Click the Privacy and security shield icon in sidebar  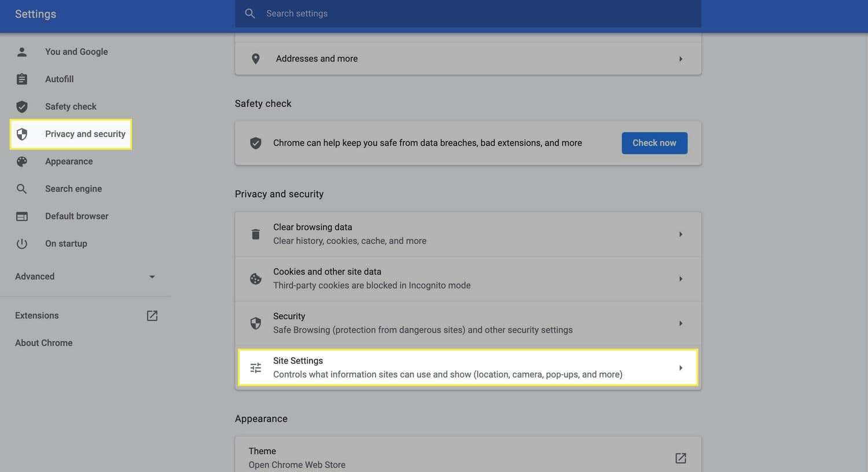click(22, 134)
